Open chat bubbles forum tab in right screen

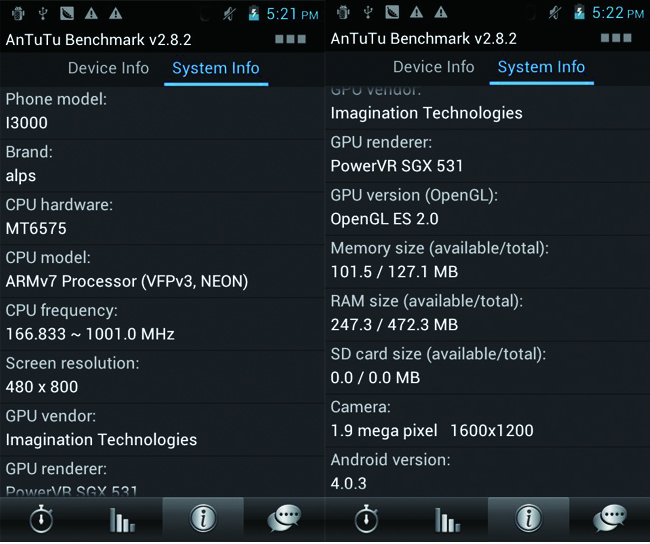click(609, 518)
